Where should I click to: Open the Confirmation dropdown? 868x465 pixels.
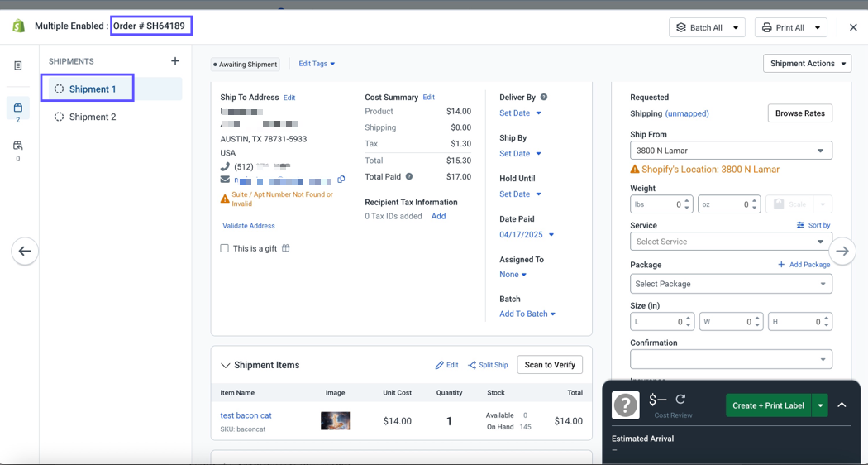tap(731, 359)
